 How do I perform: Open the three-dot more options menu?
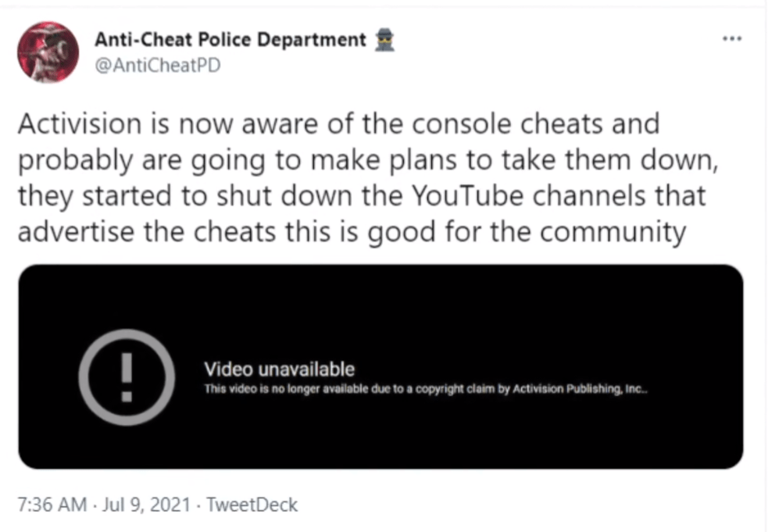[x=731, y=39]
